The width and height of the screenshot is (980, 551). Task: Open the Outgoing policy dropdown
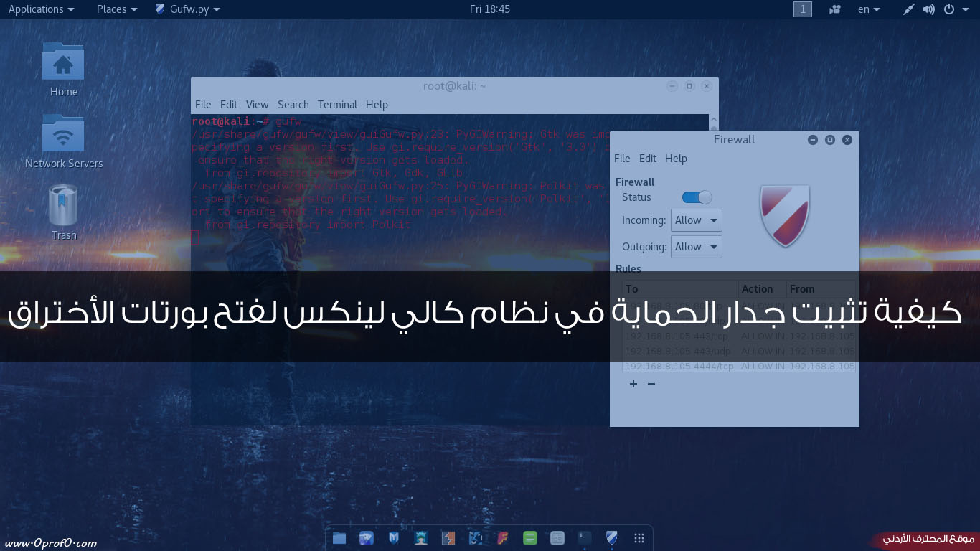point(697,246)
